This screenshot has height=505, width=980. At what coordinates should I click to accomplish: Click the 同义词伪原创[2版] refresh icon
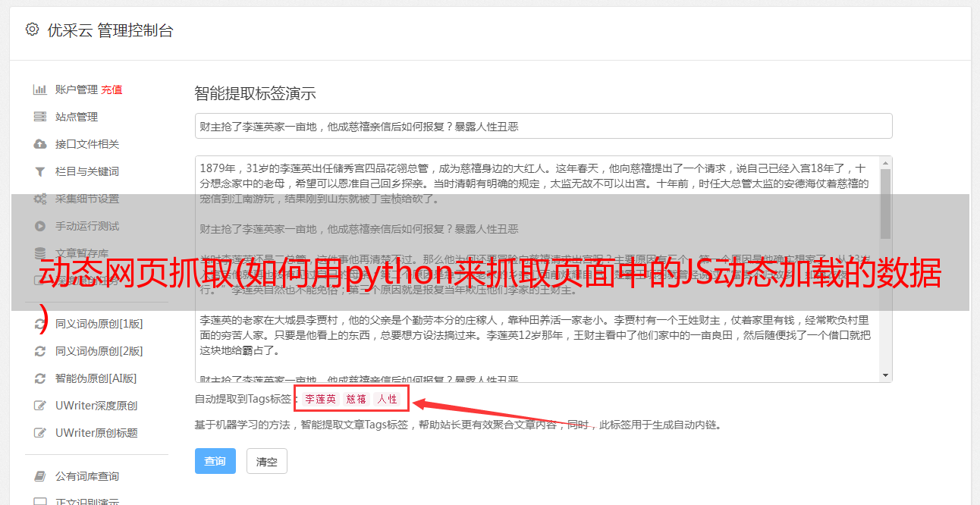click(x=40, y=351)
